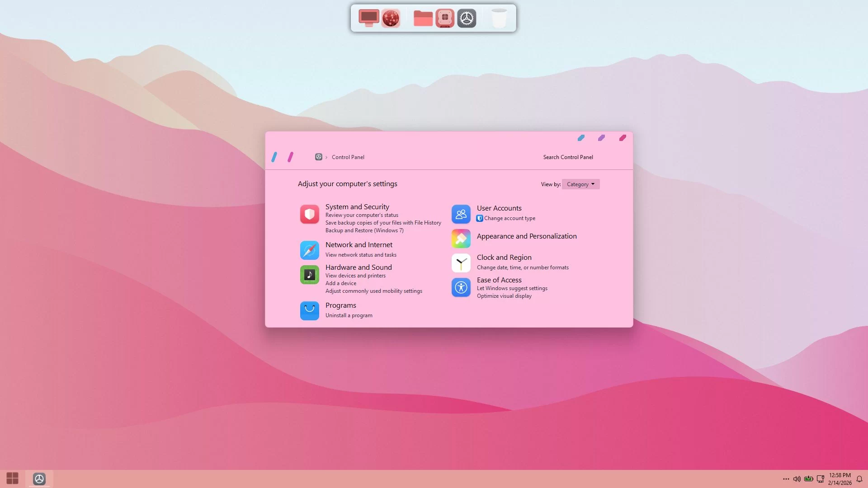Image resolution: width=868 pixels, height=488 pixels.
Task: Click the Ease of Access accessibility icon
Action: pos(461,287)
